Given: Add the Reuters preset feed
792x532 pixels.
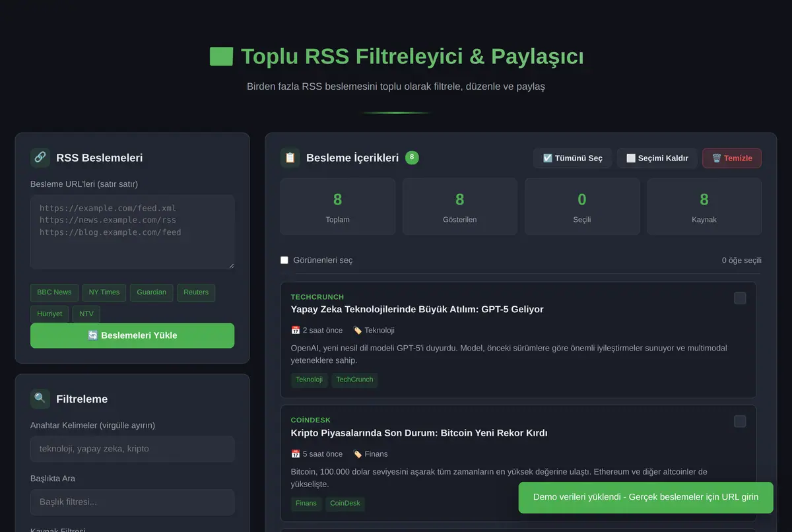Looking at the screenshot, I should tap(196, 292).
